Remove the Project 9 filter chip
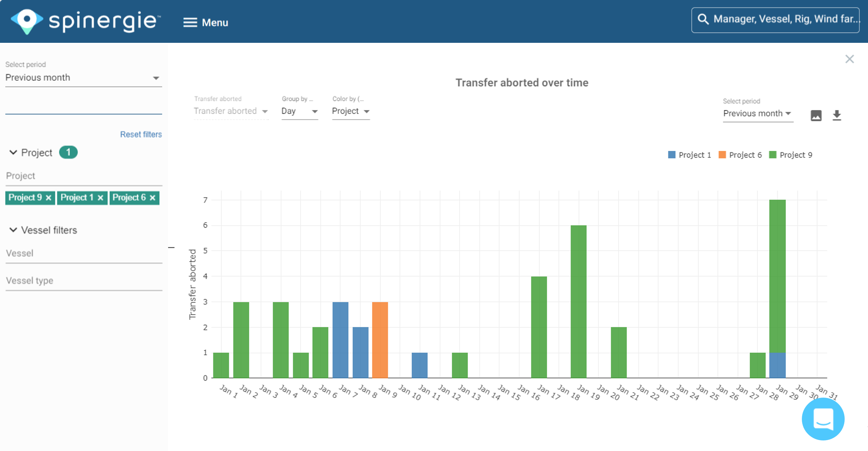 pos(49,198)
